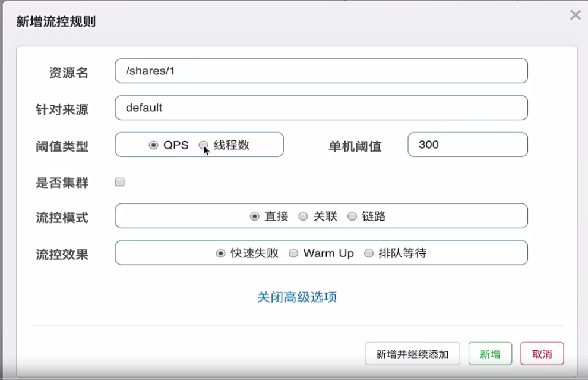The height and width of the screenshot is (380, 588).
Task: Click the 单机阈值 input showing 300
Action: click(467, 145)
